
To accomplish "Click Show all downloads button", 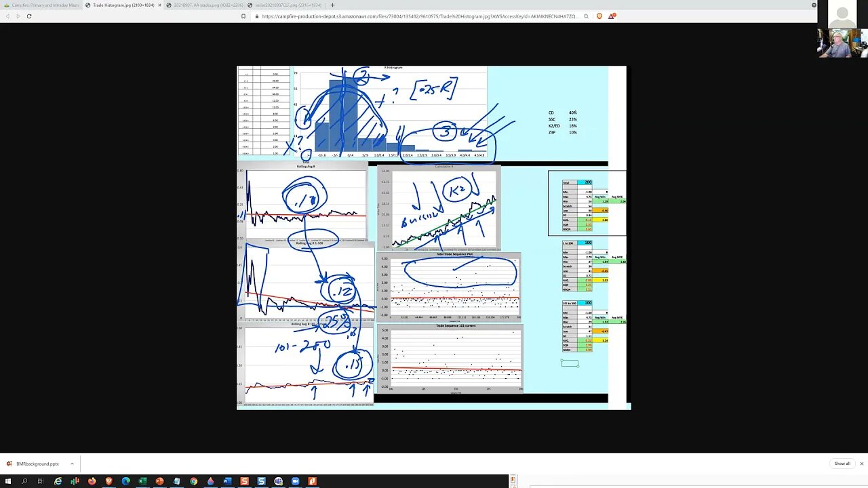I will coord(842,464).
